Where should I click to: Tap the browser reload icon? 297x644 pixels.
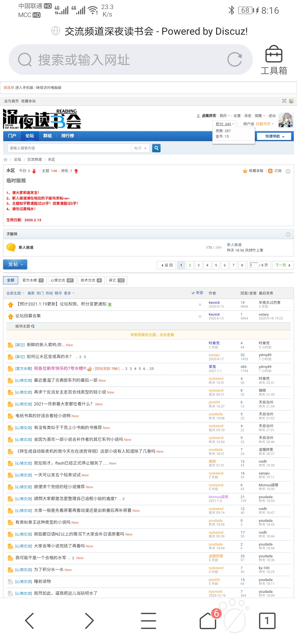[x=235, y=59]
